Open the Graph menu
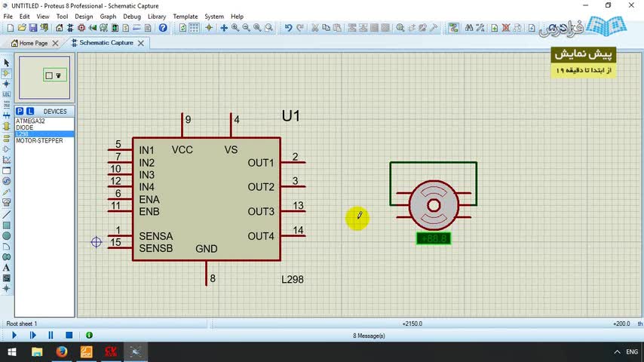This screenshot has height=362, width=644. pyautogui.click(x=108, y=17)
